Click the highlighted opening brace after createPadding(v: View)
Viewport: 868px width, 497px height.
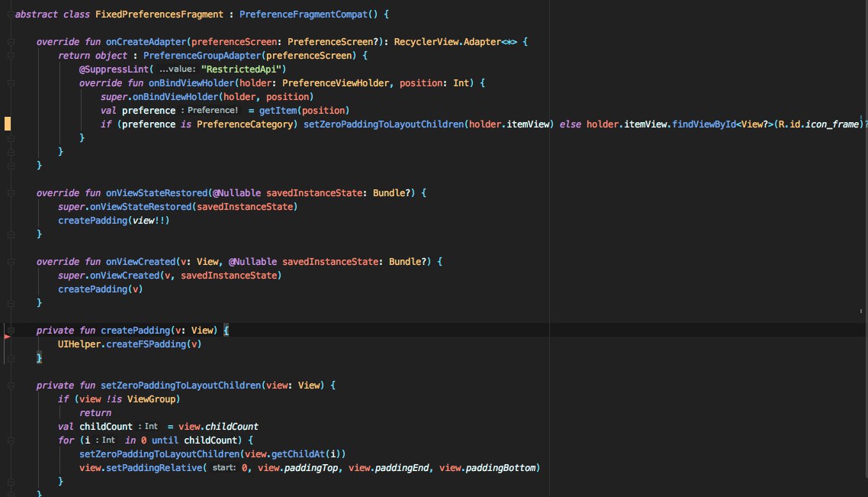coord(226,331)
